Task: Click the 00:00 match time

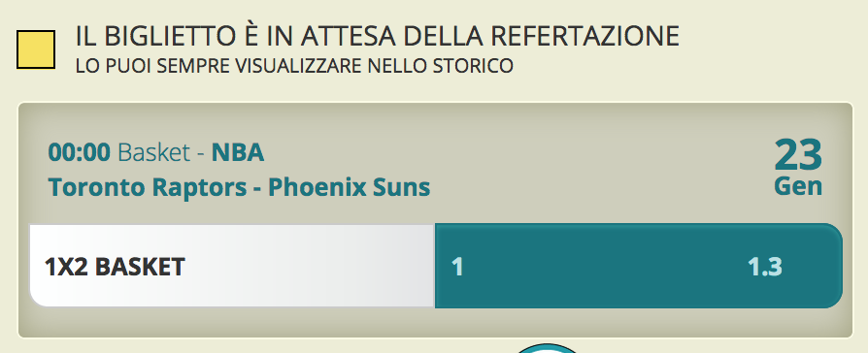Action: click(80, 152)
